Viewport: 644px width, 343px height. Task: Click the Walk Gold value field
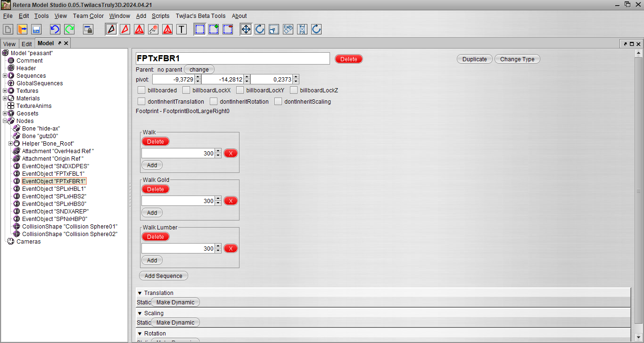[178, 201]
